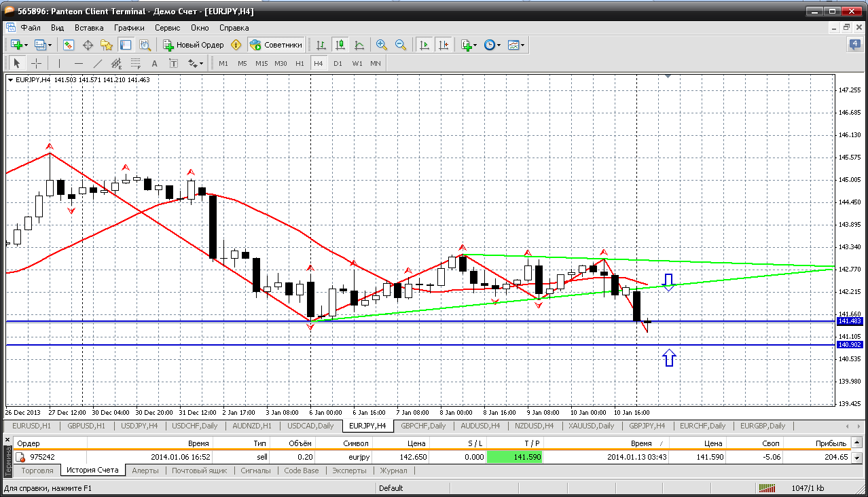
Task: Expand the Profiles dropdown arrow
Action: [50, 45]
